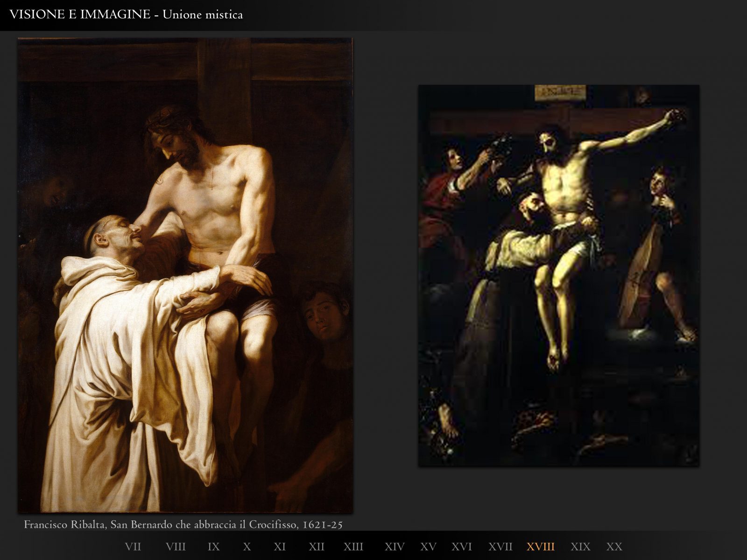Jump to chapter XVI
Viewport: 747px width, 560px height.
pos(462,546)
